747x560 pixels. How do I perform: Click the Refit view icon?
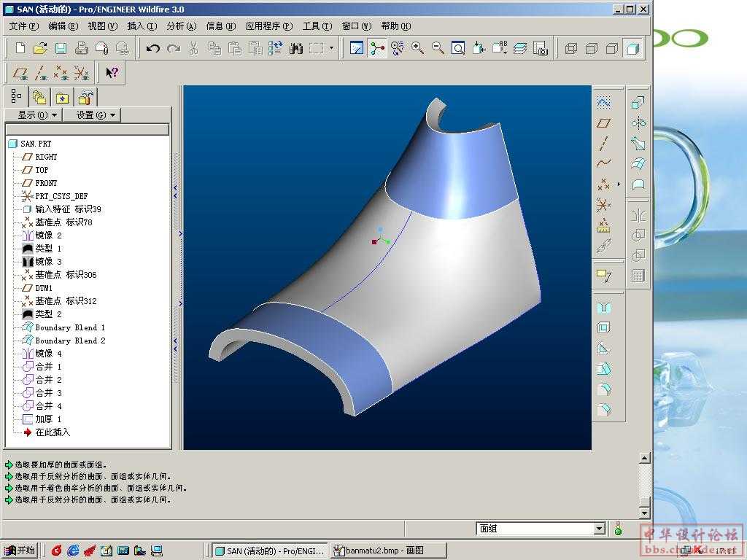tap(458, 48)
